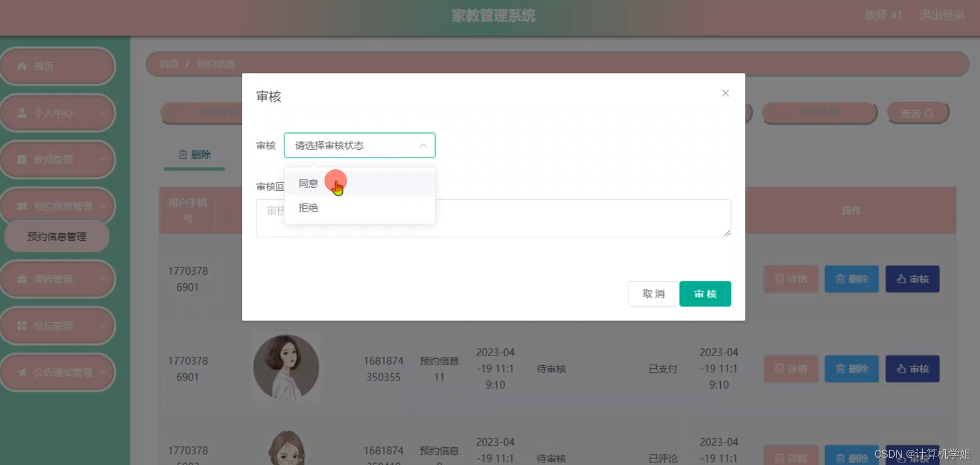Expand the 论坛管理 sidebar menu
Screen dimensions: 980x465
click(58, 325)
